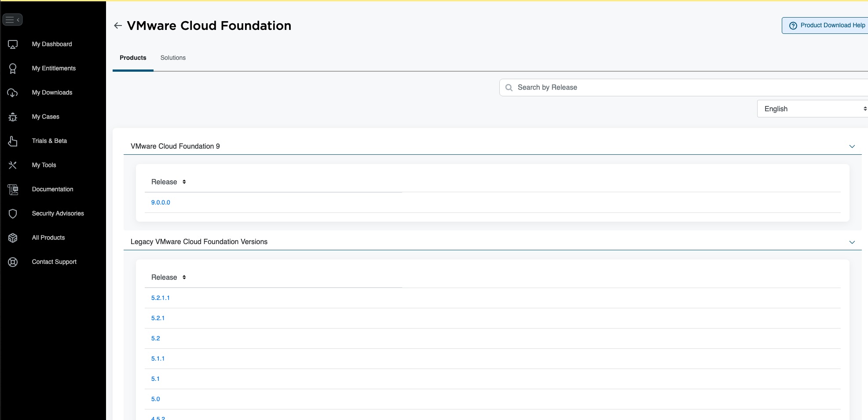
Task: Open release 9.0.0.0 link
Action: click(161, 202)
